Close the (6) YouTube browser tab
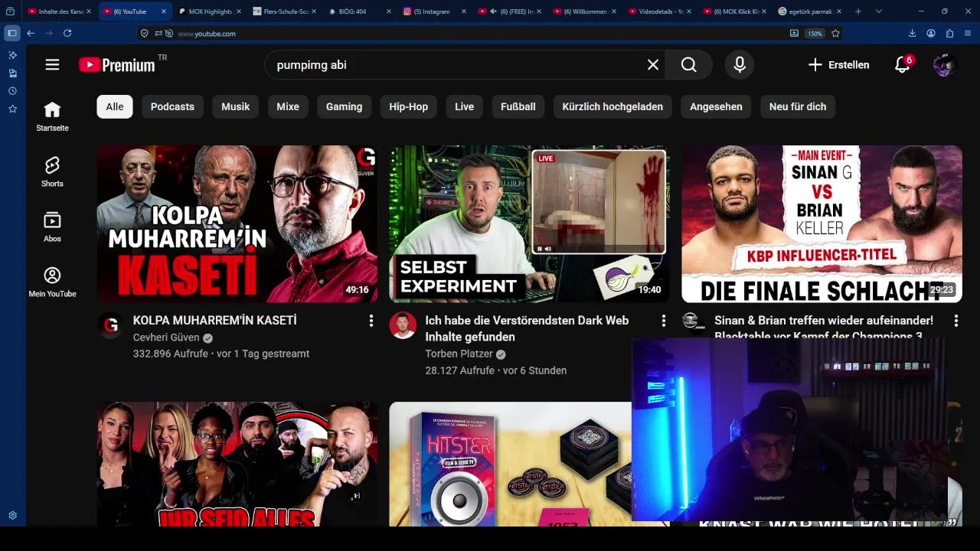This screenshot has height=551, width=980. 164,11
